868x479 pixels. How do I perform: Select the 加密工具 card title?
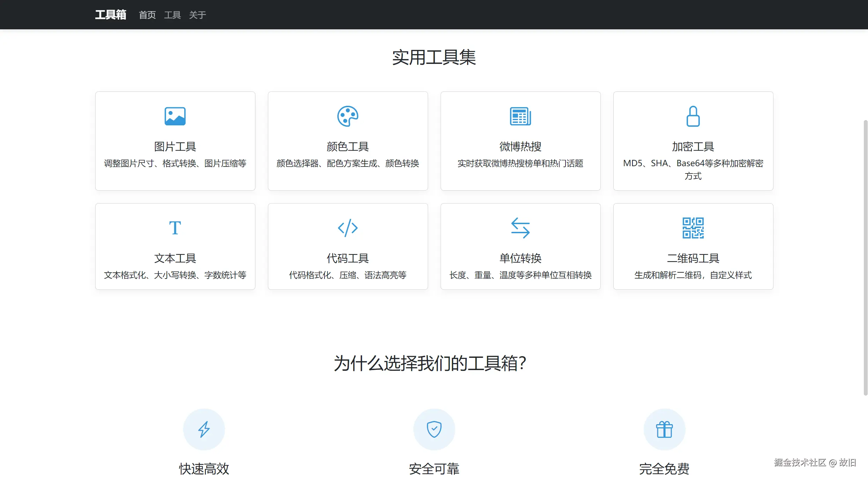pos(693,147)
